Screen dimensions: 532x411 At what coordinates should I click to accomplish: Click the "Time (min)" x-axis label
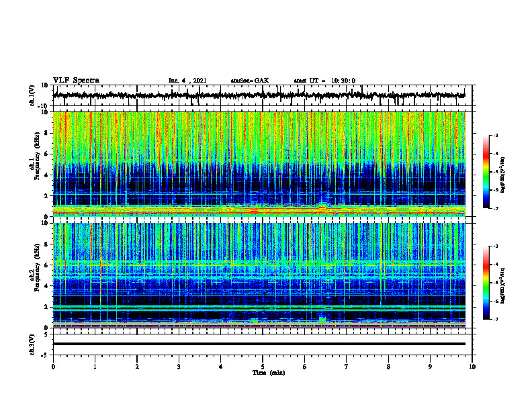(x=269, y=373)
